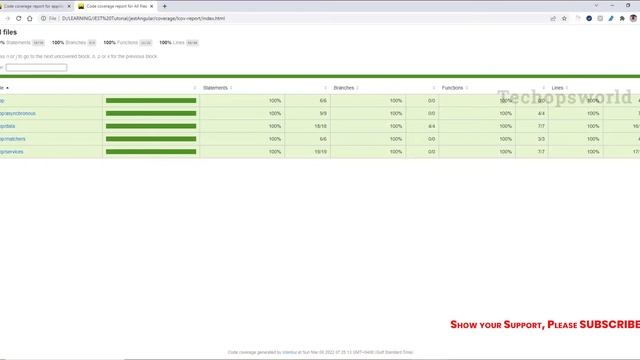Open site info icon before File label
Image resolution: width=640 pixels, height=360 pixels.
(x=43, y=18)
